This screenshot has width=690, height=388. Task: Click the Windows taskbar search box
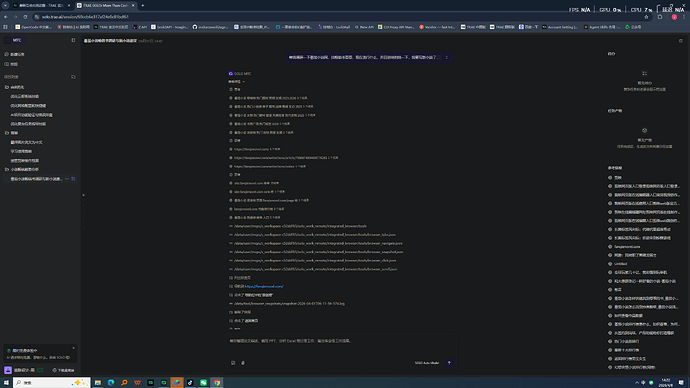tap(51, 382)
